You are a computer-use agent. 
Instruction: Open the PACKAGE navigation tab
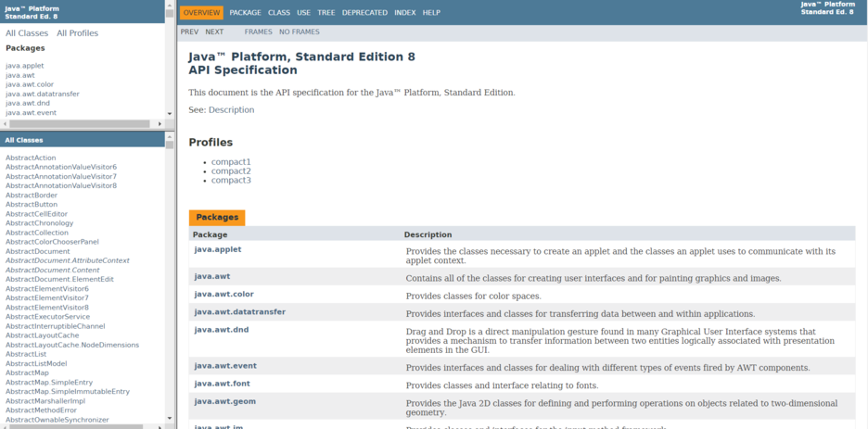point(245,13)
